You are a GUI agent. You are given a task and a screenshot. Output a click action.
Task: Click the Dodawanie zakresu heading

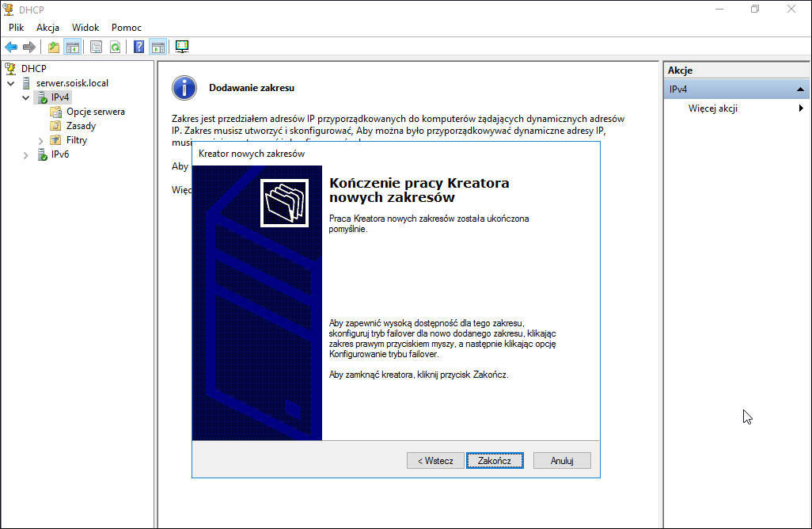point(252,88)
